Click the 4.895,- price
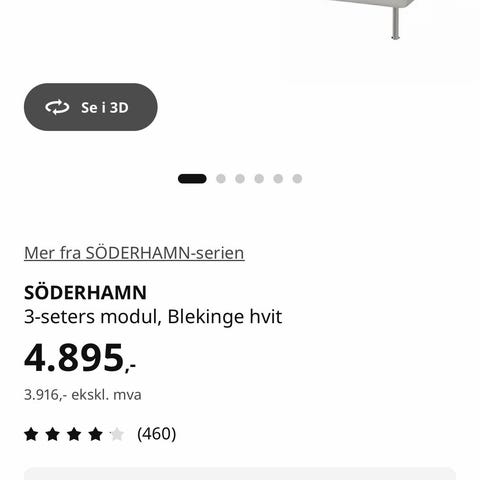The width and height of the screenshot is (480, 480). [x=80, y=358]
